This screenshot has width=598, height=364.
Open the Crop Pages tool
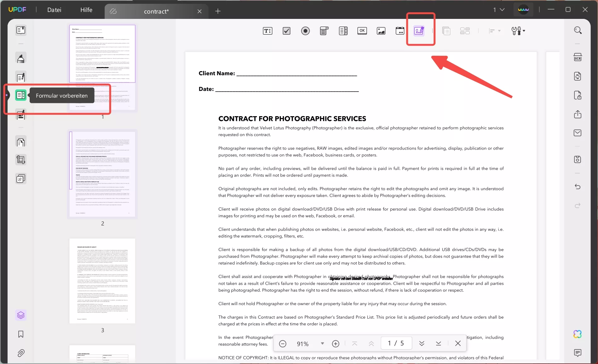(x=21, y=160)
